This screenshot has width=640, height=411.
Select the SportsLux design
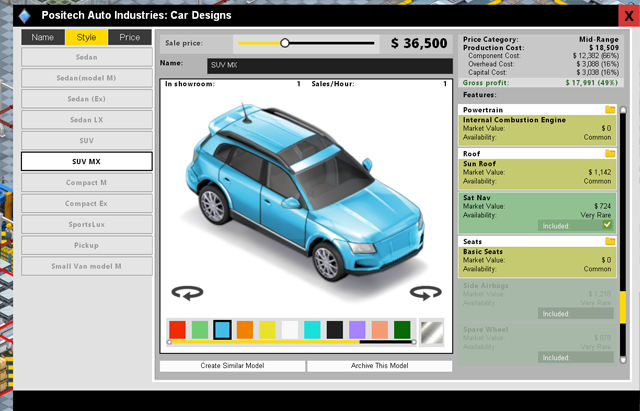87,224
